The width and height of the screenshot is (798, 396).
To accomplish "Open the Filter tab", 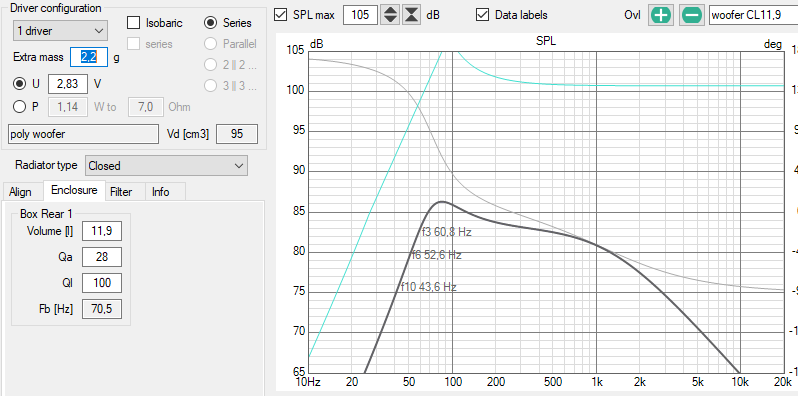I will (121, 192).
